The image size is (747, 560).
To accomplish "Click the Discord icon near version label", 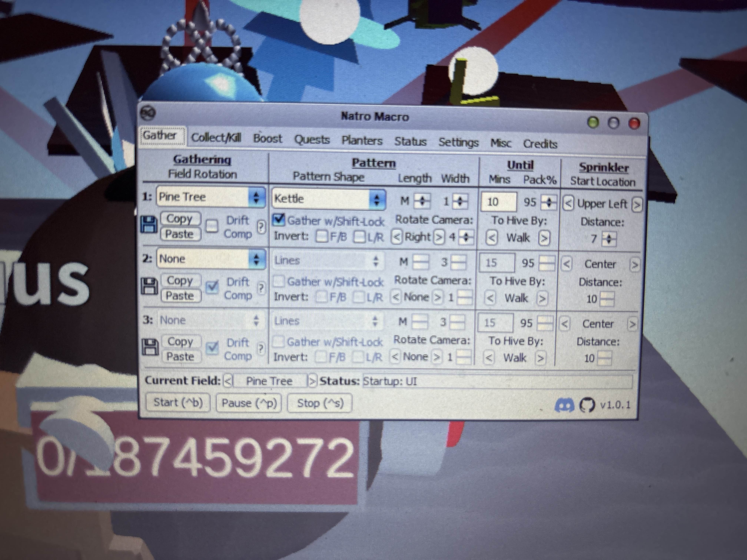I will click(564, 405).
